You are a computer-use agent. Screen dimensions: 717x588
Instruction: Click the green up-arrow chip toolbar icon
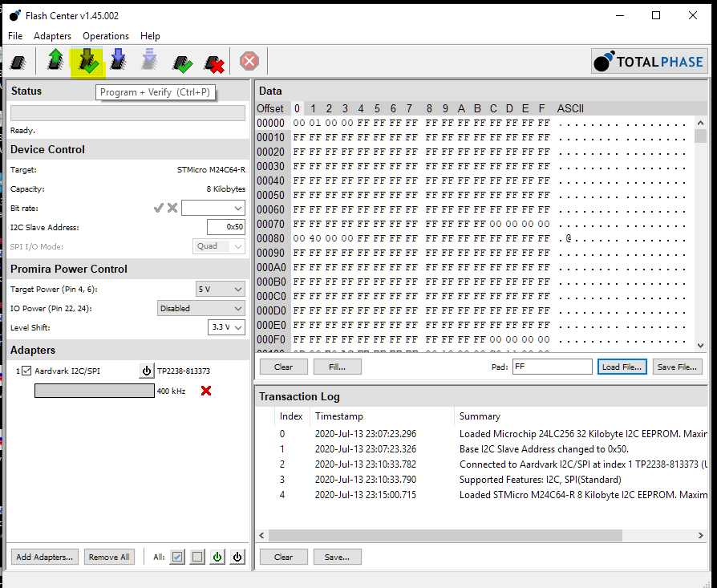[55, 61]
